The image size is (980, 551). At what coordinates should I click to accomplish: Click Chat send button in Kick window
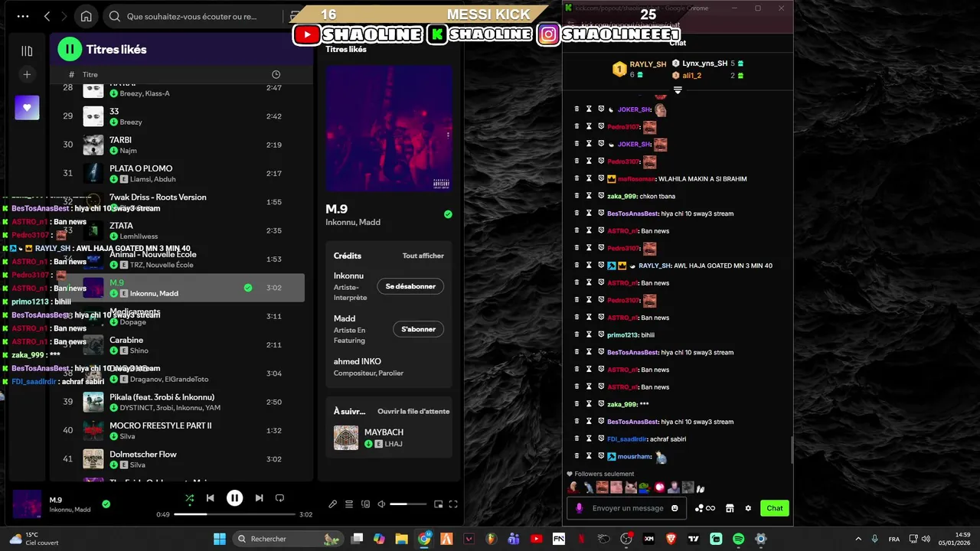775,508
